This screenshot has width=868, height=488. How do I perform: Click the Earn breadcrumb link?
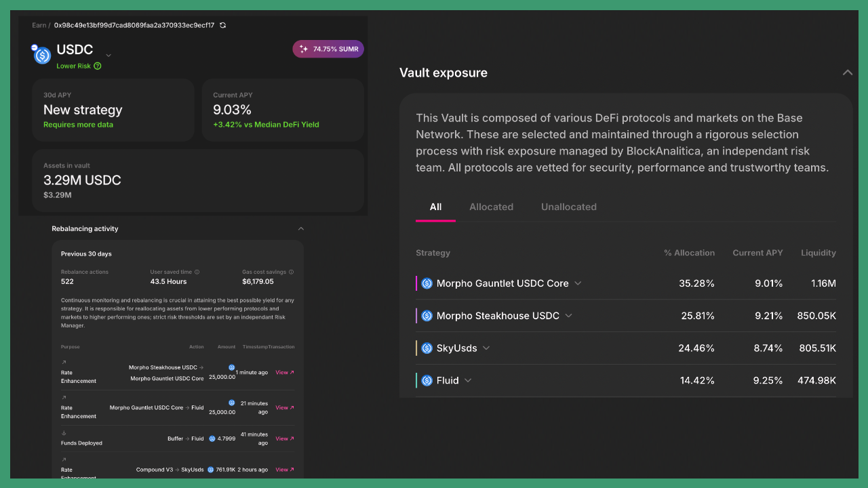click(x=39, y=25)
